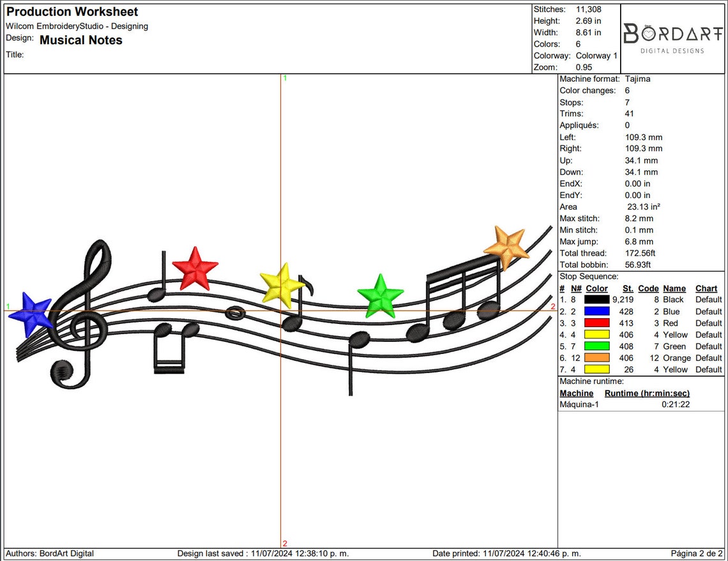Click the 'Color changes:' label

588,91
